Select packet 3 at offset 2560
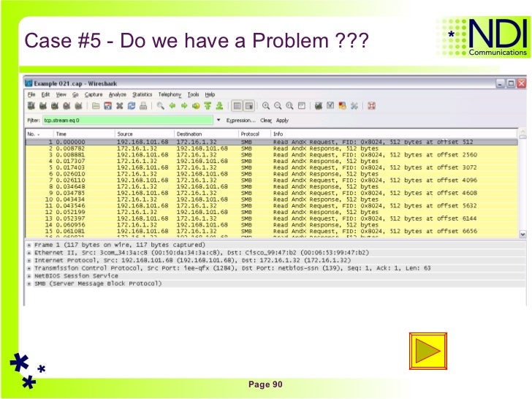Screen dimensions: 532x399 pyautogui.click(x=272, y=155)
